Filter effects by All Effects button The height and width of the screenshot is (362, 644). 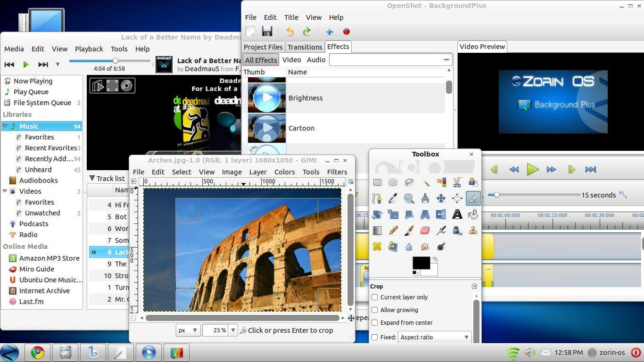(x=261, y=60)
